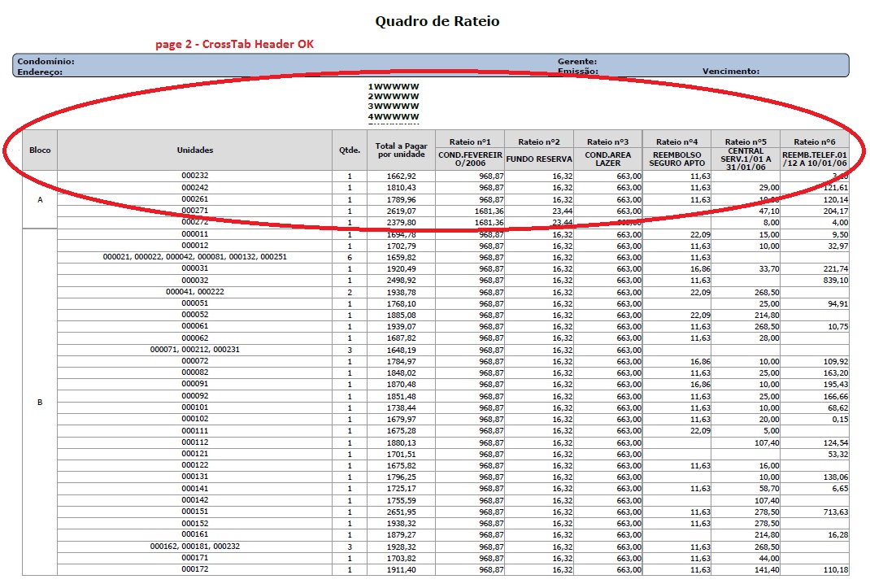Click the Rateio nº6 value '204,17'

(x=815, y=211)
